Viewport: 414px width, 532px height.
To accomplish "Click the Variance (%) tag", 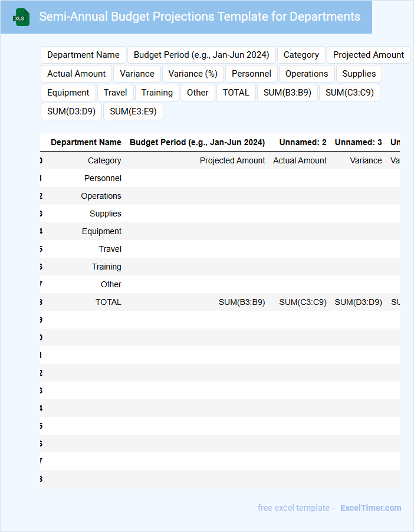I will (x=193, y=74).
